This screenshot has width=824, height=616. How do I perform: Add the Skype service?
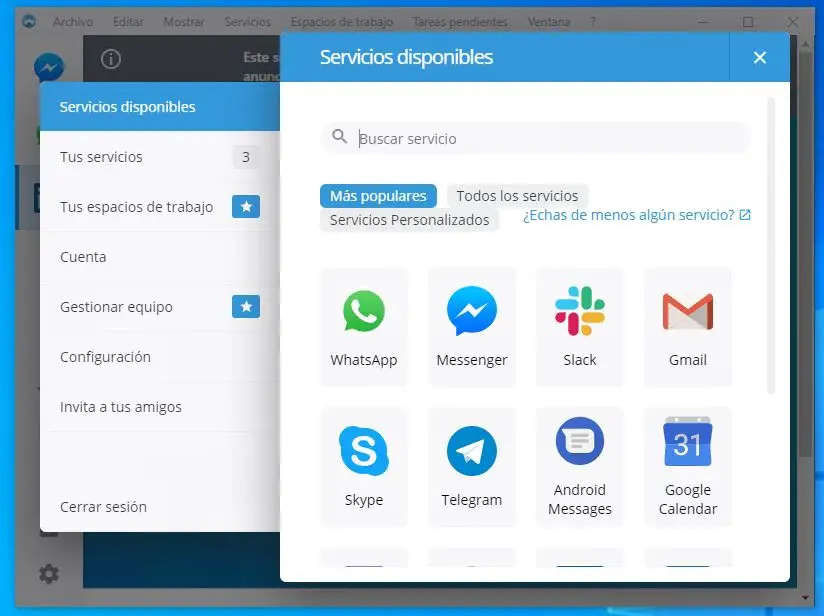tap(364, 466)
